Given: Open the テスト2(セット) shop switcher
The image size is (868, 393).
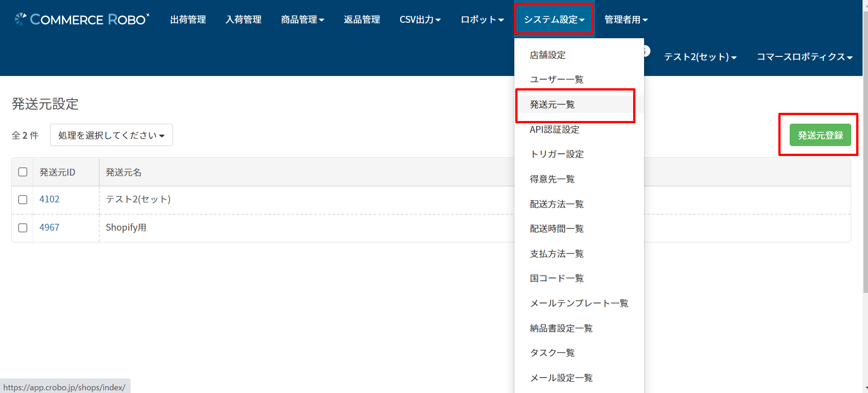Looking at the screenshot, I should 700,57.
